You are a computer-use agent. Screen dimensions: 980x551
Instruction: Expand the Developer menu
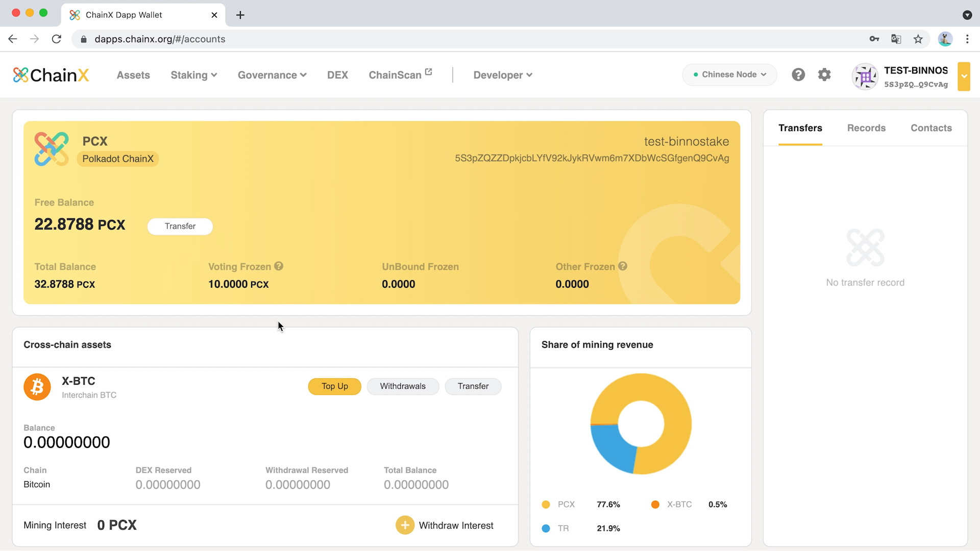503,75
